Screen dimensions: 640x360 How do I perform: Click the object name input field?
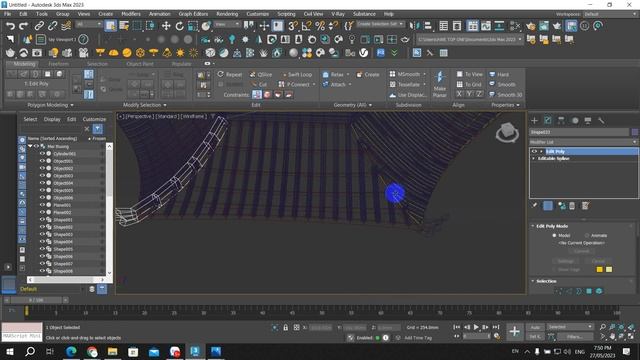pyautogui.click(x=579, y=132)
